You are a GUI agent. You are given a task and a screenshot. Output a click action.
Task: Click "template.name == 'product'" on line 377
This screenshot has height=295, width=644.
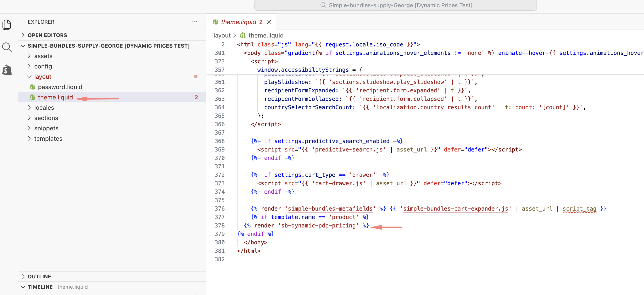[x=315, y=217]
